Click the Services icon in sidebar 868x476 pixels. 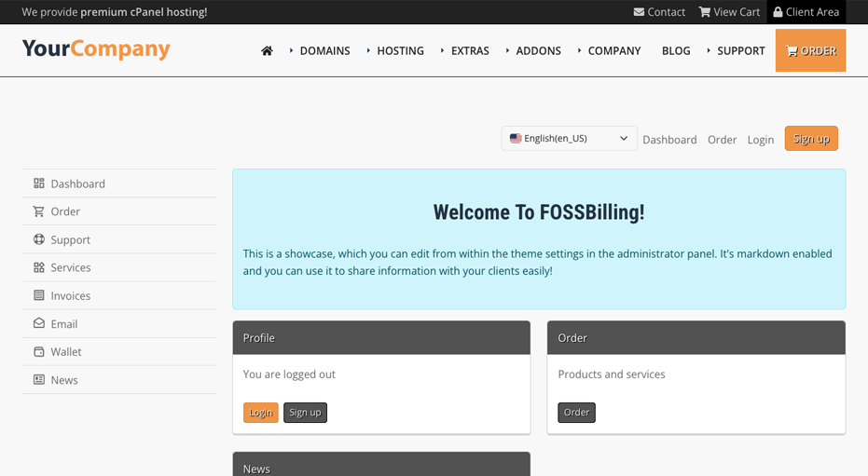[x=39, y=267]
